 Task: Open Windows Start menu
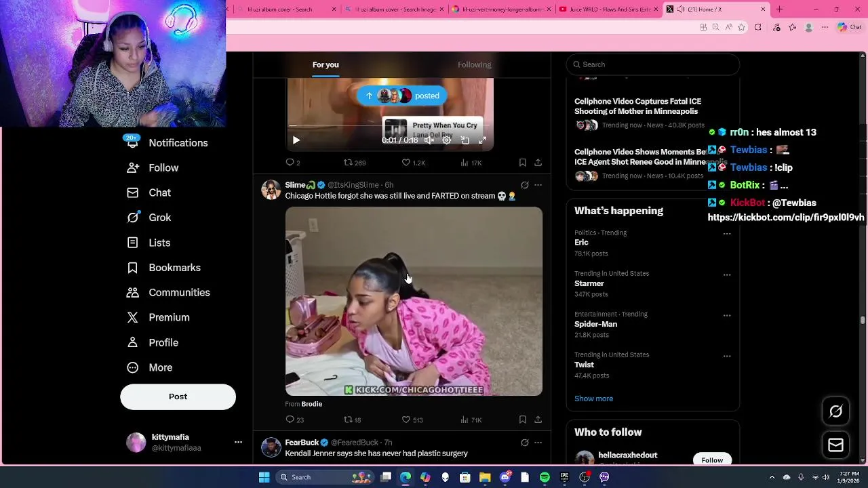(264, 477)
